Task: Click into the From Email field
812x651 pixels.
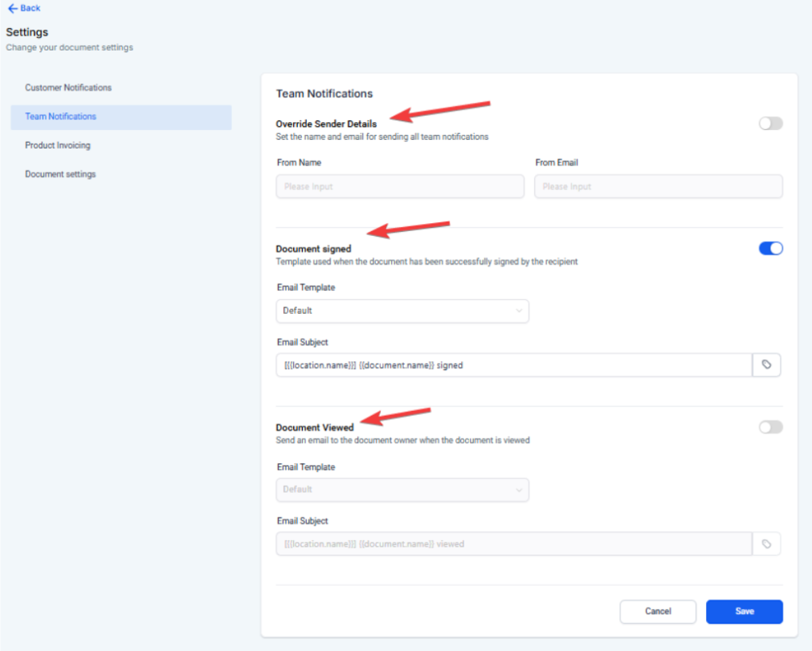Action: click(658, 187)
